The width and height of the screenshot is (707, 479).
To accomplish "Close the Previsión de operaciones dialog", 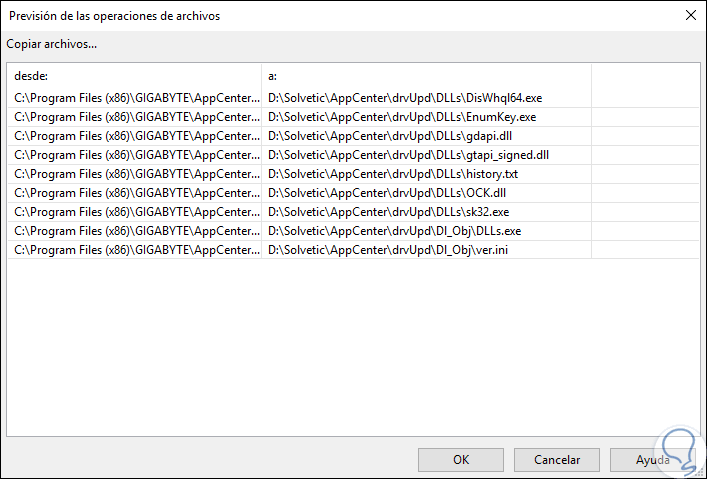I will (x=690, y=15).
